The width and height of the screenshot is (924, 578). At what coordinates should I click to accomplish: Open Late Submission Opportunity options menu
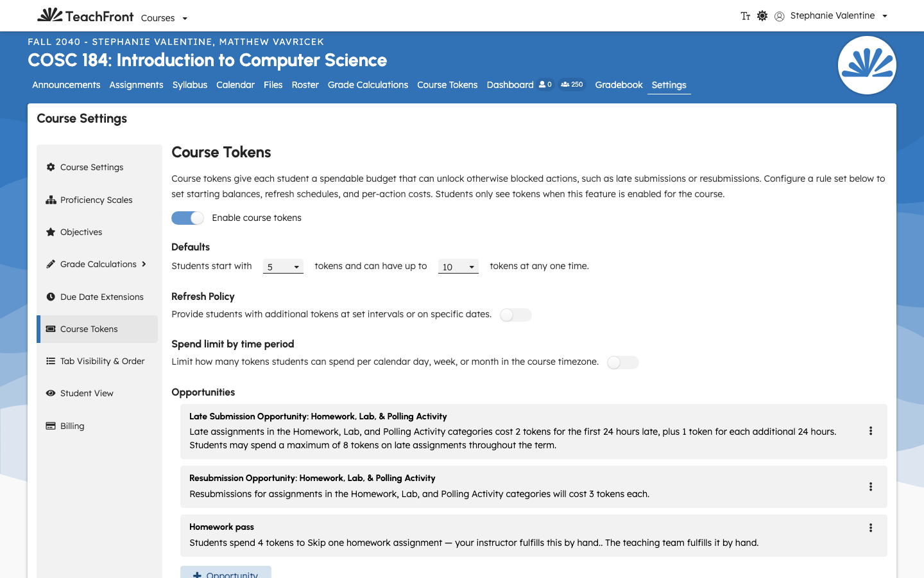(x=871, y=431)
